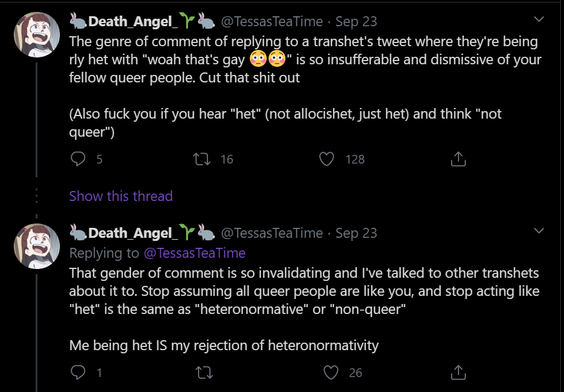Open the first tweet author's avatar
The width and height of the screenshot is (564, 392).
tap(37, 34)
